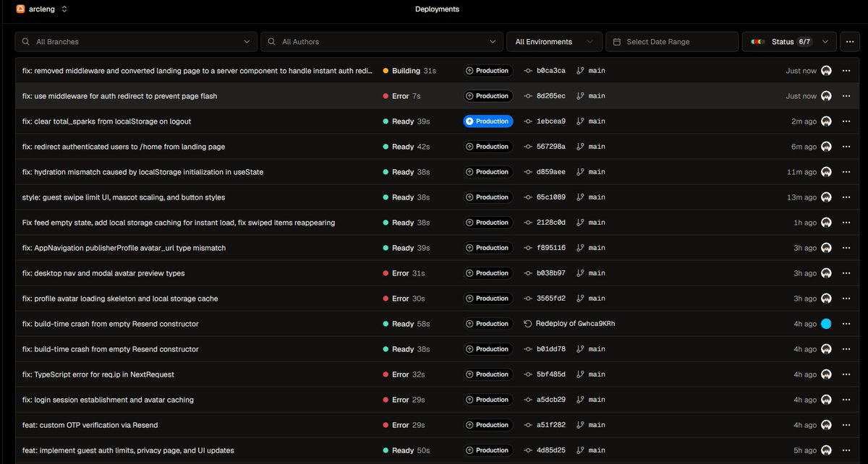Click the Building status on first row
Screen dimensions: 868x464
pos(409,71)
